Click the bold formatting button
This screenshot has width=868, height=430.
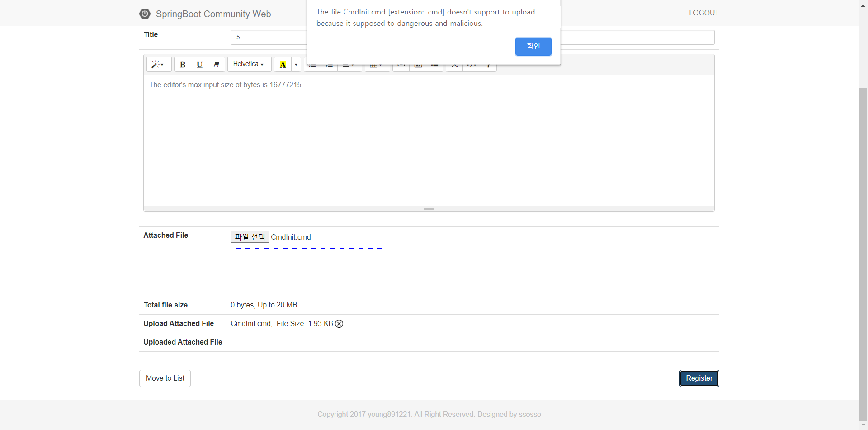tap(182, 65)
